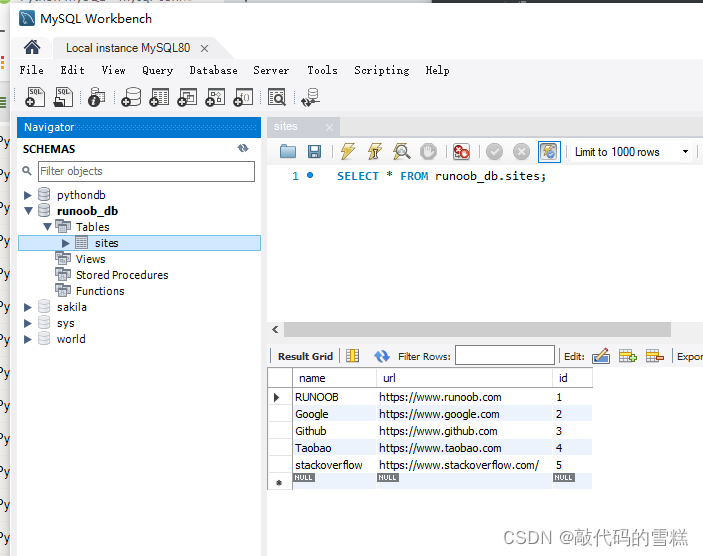Close the sites query tab
Screen dimensions: 703x556
pyautogui.click(x=330, y=127)
